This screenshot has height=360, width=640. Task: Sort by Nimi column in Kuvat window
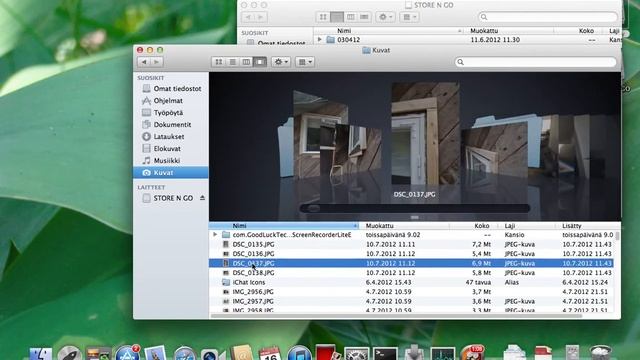tap(284, 226)
